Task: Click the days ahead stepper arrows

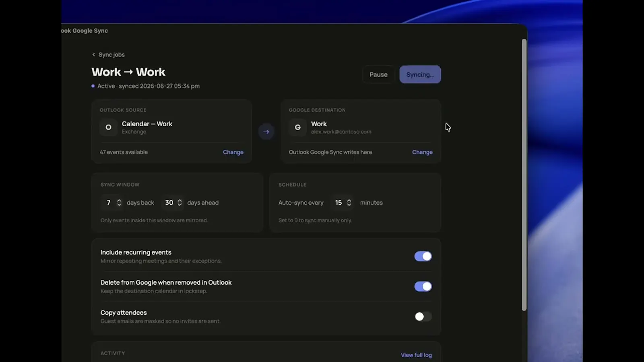Action: (180, 203)
